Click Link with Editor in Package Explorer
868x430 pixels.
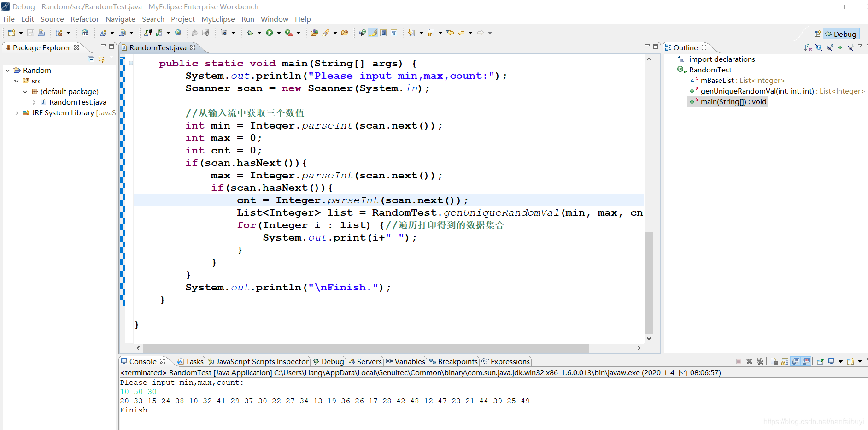101,59
